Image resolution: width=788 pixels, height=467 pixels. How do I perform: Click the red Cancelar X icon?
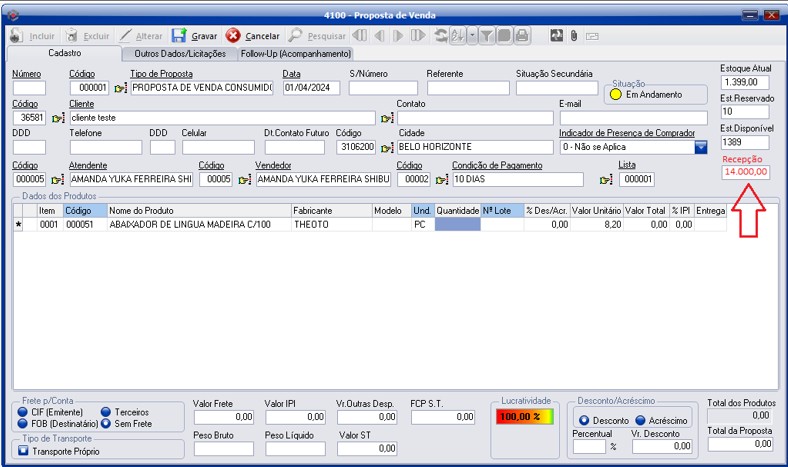233,36
